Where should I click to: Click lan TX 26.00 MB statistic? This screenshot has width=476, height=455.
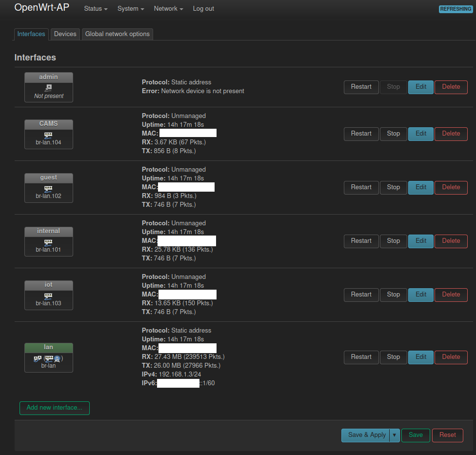click(x=181, y=365)
